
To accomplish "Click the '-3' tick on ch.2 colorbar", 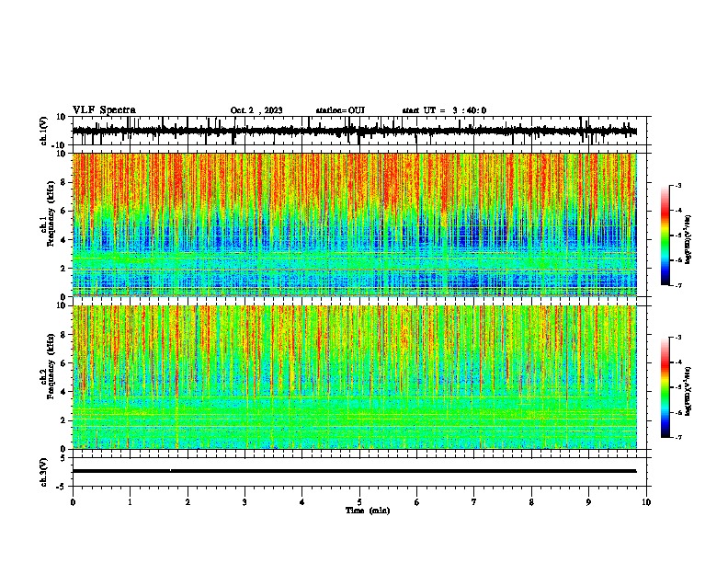I will coord(678,338).
